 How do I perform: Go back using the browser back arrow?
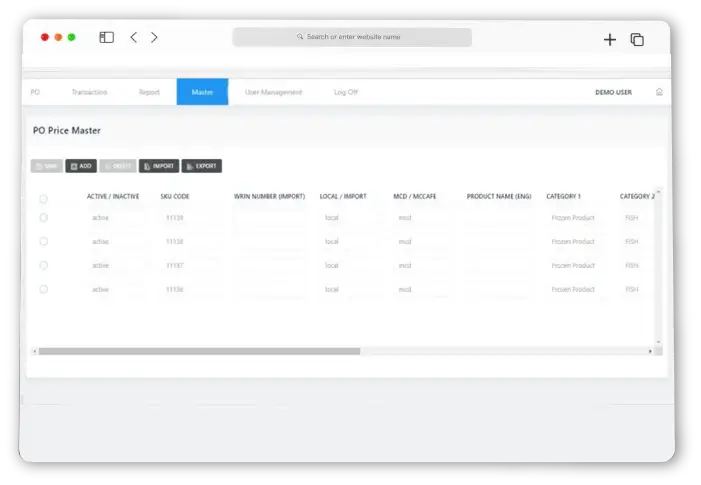click(134, 38)
